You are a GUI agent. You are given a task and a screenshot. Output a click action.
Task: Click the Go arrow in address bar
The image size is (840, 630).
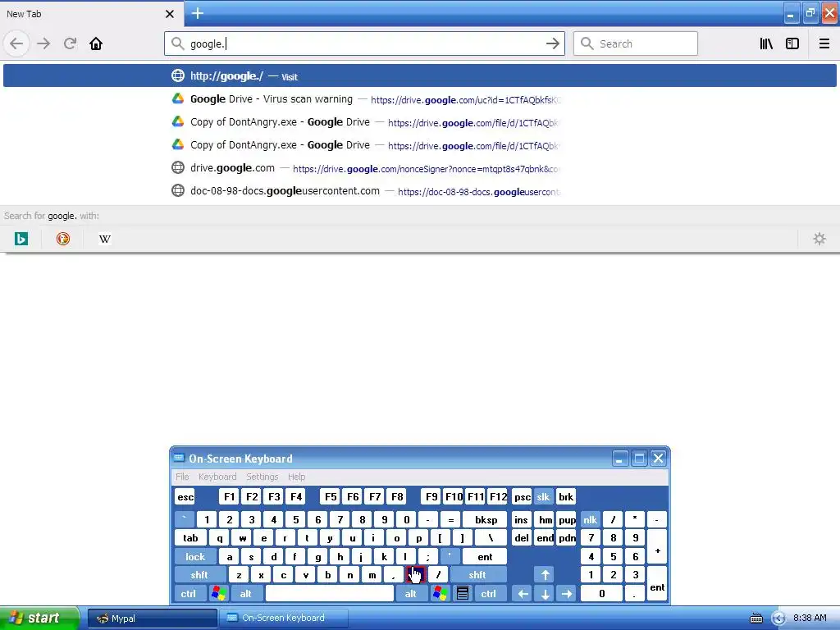(x=552, y=43)
